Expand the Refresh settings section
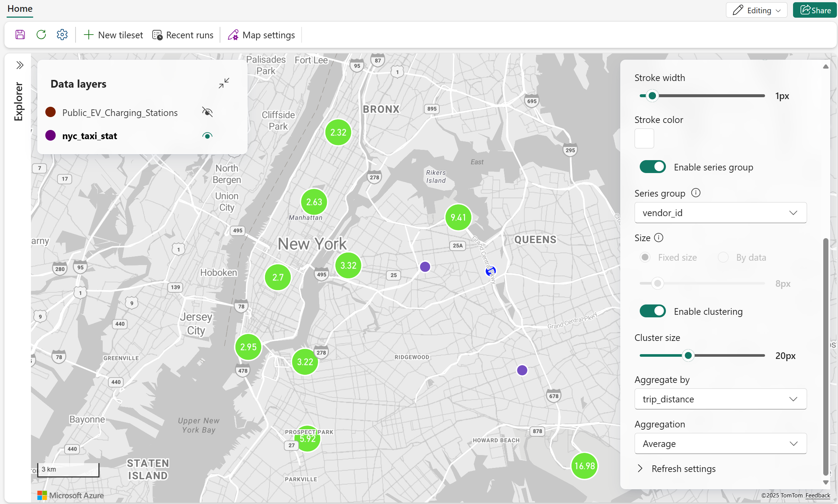Viewport: 838px width, 504px height. click(683, 469)
